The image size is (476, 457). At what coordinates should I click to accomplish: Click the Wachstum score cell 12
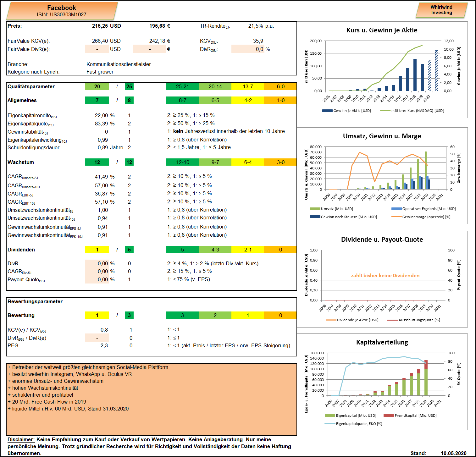97,162
